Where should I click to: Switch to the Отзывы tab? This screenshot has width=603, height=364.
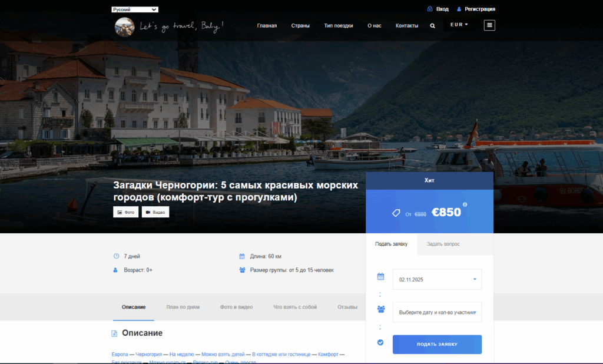(x=347, y=307)
